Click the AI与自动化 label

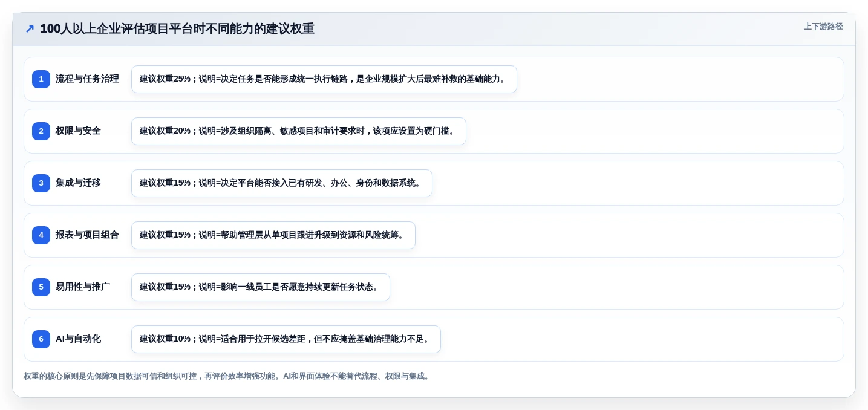click(x=78, y=339)
